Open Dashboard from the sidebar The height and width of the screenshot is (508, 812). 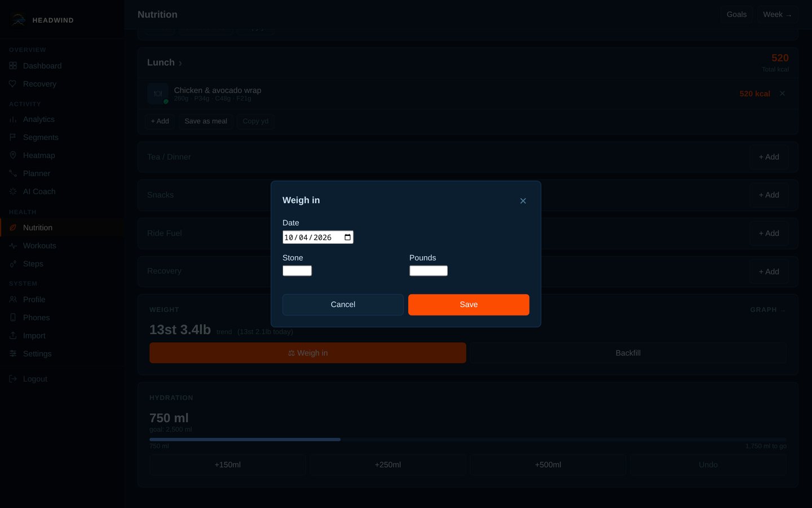pos(42,66)
